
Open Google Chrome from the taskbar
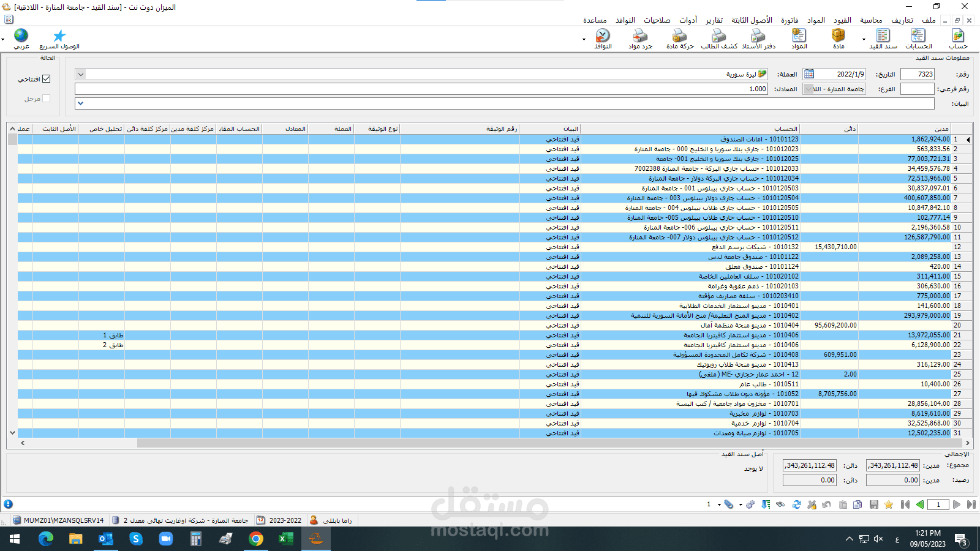[256, 539]
